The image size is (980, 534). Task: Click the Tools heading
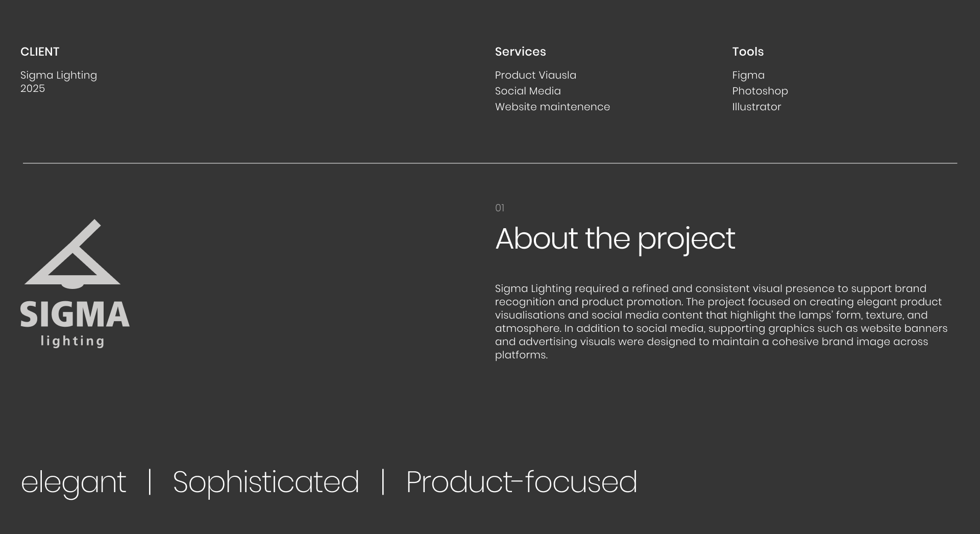[748, 52]
